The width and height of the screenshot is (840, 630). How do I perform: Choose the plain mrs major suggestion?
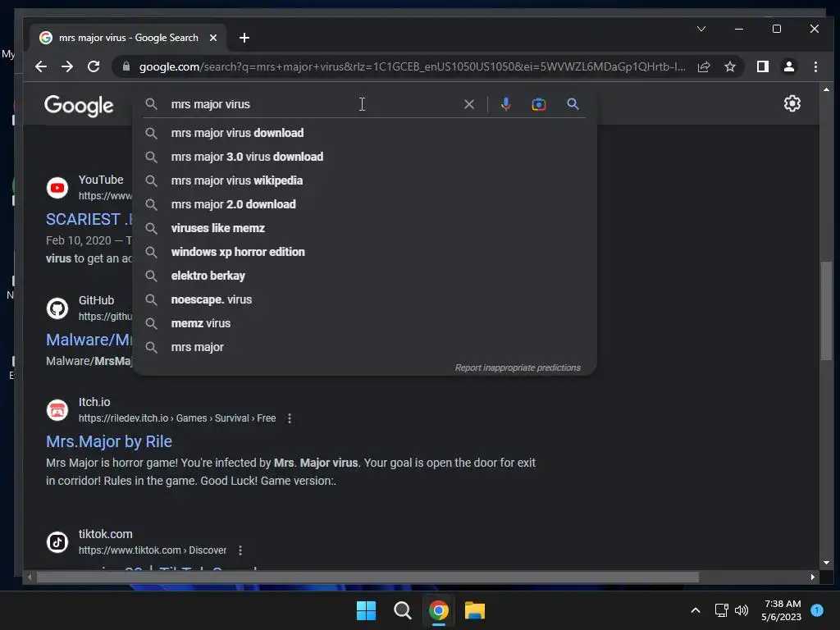coord(364,347)
